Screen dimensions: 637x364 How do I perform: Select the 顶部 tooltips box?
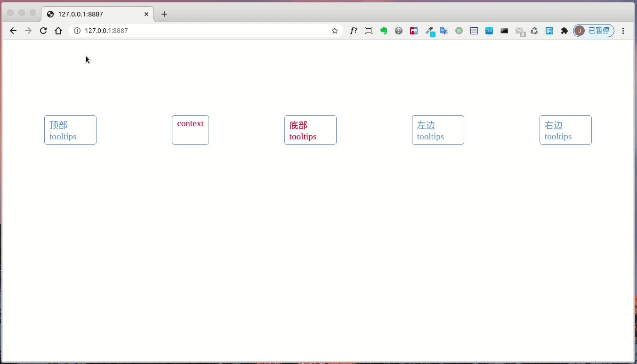(x=70, y=129)
